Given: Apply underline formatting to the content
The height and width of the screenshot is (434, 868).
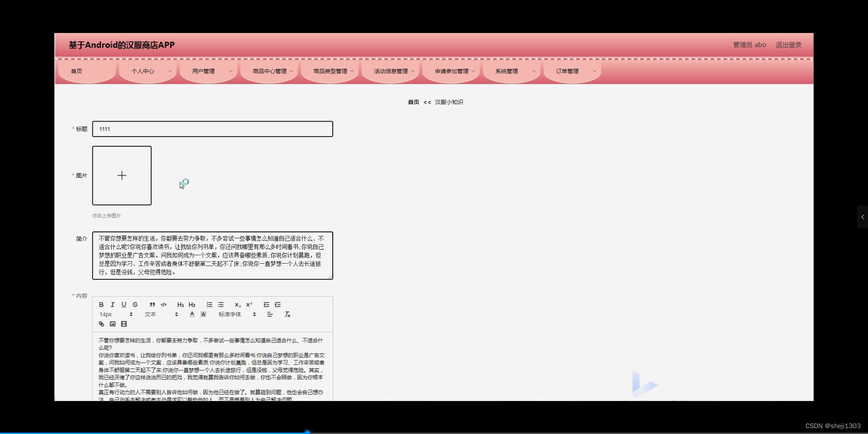Looking at the screenshot, I should coord(123,304).
